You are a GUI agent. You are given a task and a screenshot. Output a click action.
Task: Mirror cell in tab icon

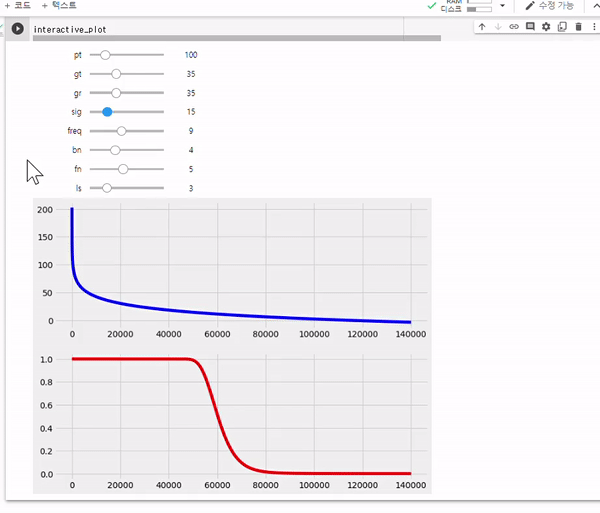point(562,27)
